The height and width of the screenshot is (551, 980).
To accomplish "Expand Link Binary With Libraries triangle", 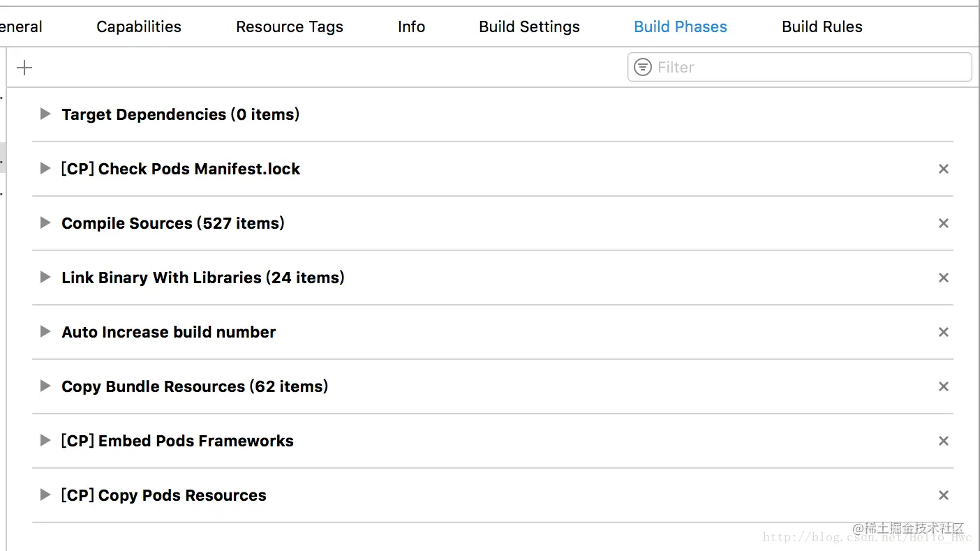I will pyautogui.click(x=45, y=278).
